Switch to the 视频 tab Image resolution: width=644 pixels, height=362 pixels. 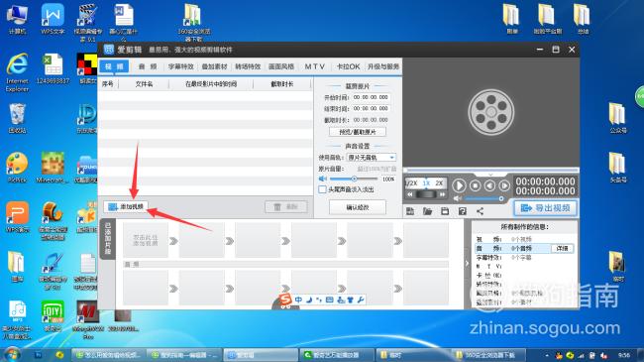[114, 66]
